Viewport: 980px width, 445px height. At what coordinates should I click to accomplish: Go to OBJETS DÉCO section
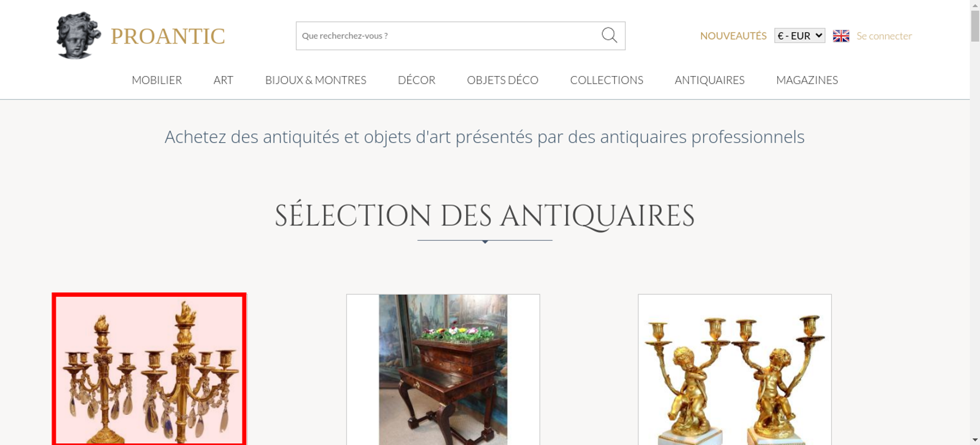coord(503,80)
